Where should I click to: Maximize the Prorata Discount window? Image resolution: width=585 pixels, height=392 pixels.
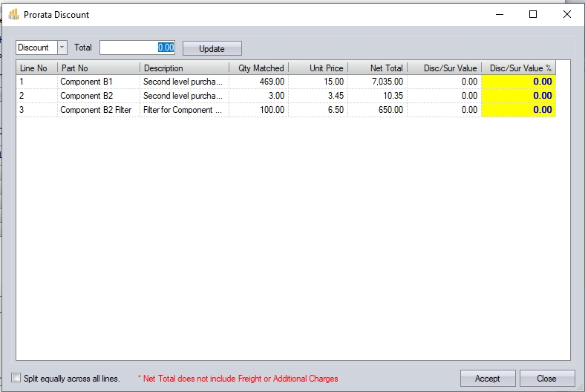pos(533,14)
